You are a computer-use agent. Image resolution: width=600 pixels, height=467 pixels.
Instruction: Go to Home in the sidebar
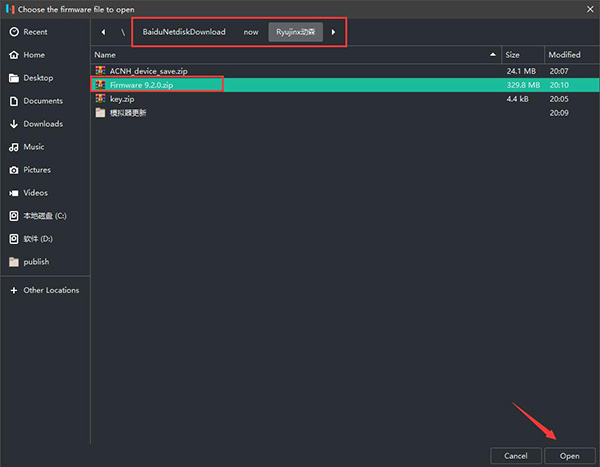(x=45, y=55)
